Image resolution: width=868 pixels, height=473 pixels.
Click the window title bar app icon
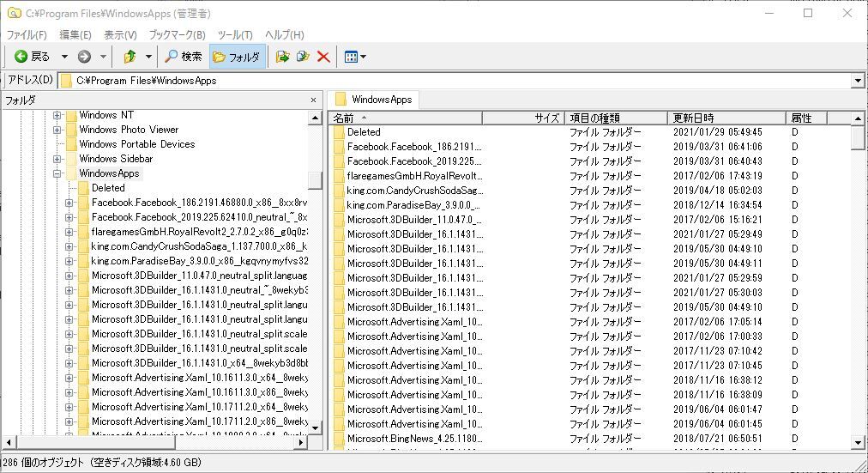pos(14,13)
